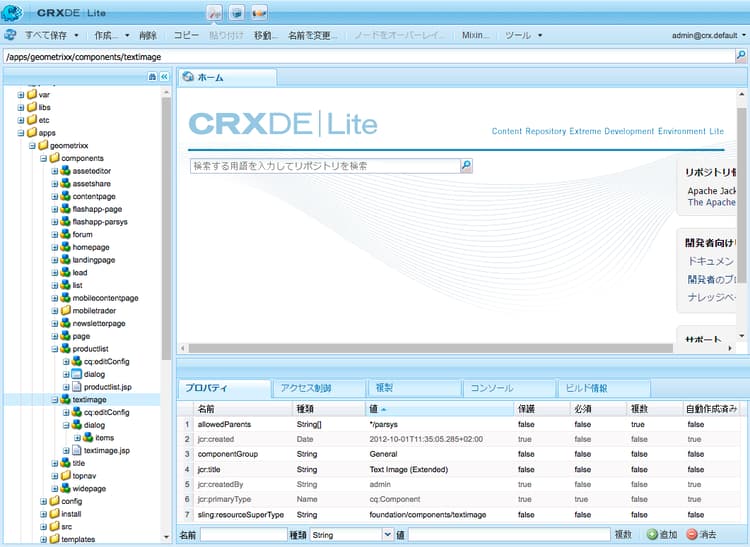The width and height of the screenshot is (750, 547).
Task: Click the repository path address field
Action: pos(368,56)
